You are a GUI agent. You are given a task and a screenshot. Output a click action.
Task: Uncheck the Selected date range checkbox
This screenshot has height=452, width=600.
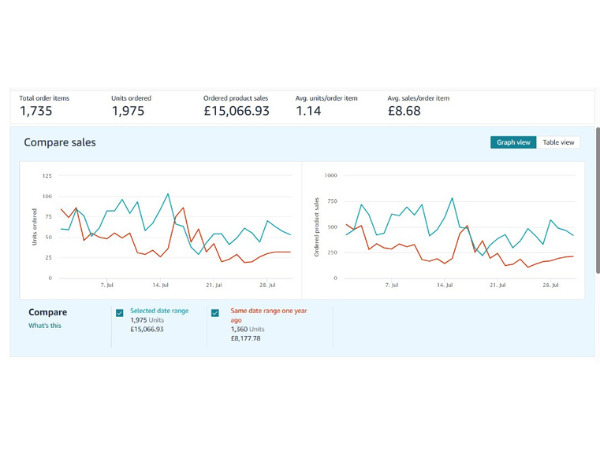click(x=120, y=312)
